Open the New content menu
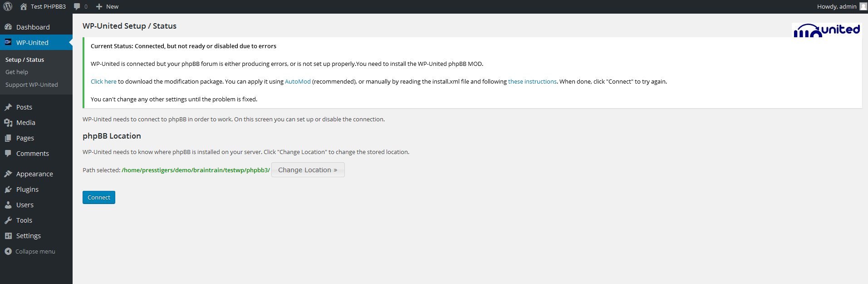Viewport: 868px width, 284px height. (x=112, y=6)
